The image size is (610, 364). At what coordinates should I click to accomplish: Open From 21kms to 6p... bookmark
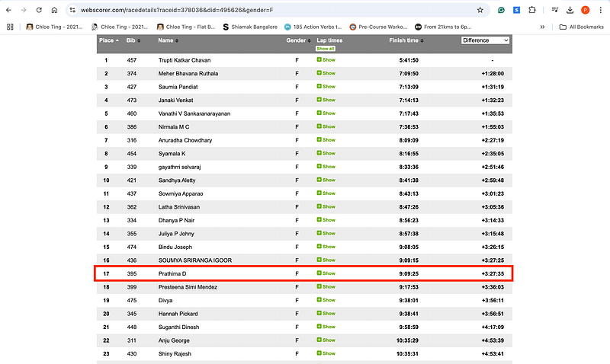(443, 27)
